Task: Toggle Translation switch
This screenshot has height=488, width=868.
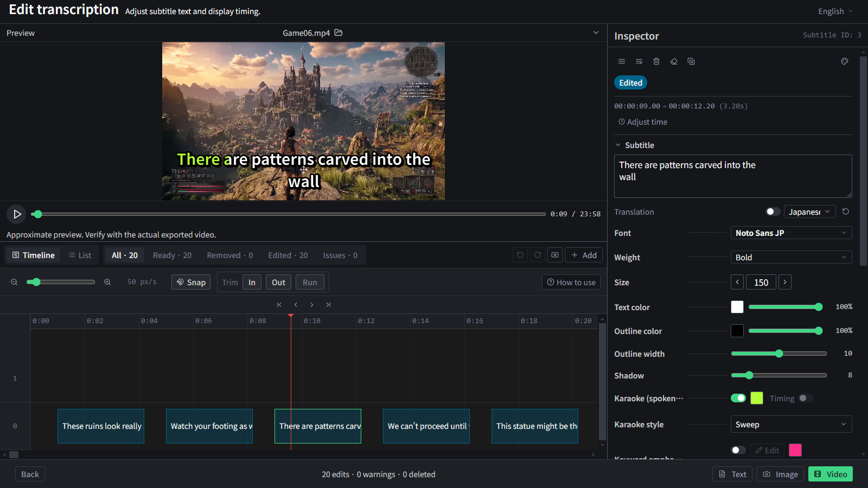Action: (773, 211)
